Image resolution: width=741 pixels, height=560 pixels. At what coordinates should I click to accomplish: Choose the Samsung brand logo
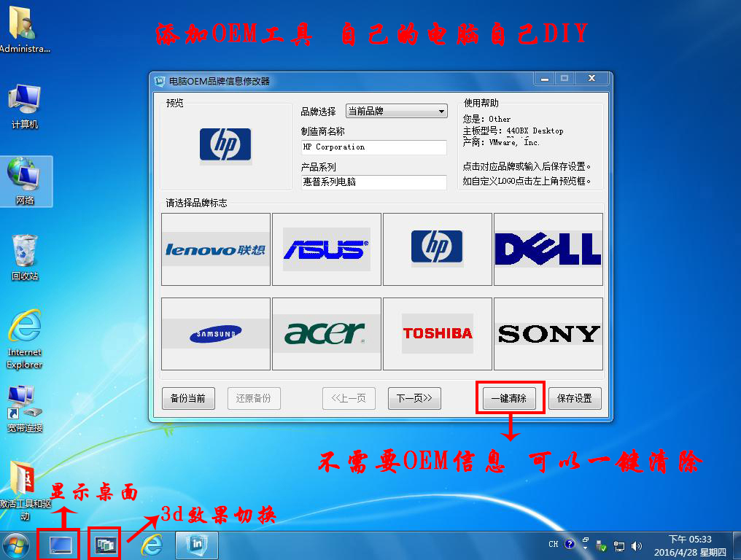[x=216, y=334]
